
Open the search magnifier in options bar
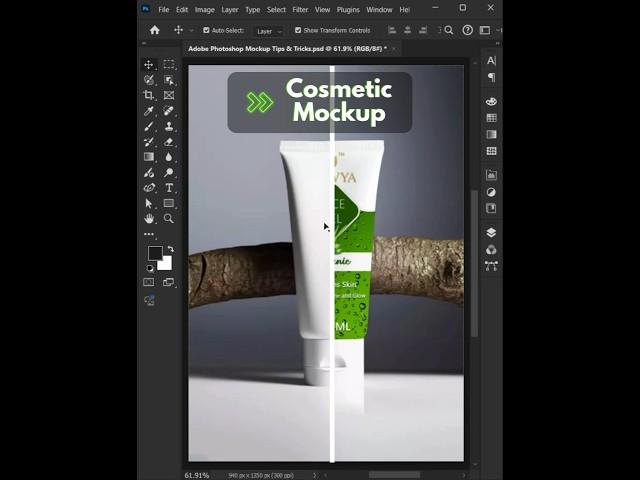449,30
